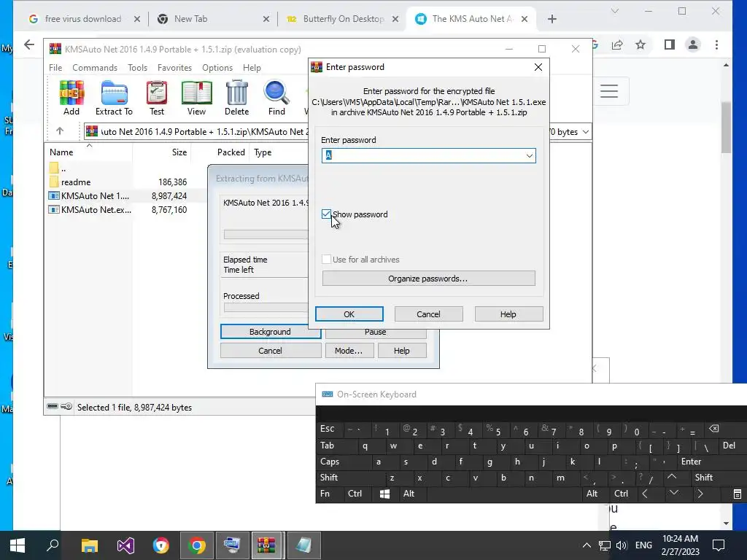
Task: Expand the WinRAR address bar dropdown
Action: [x=586, y=132]
